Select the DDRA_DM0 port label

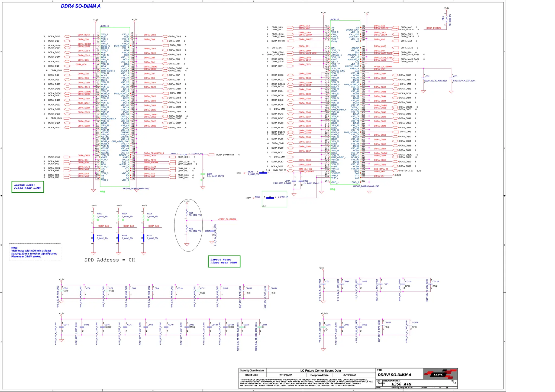(x=56, y=70)
